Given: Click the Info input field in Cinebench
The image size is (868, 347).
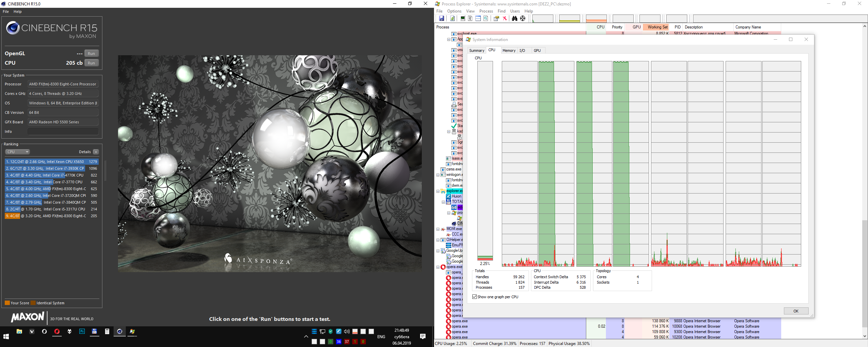Looking at the screenshot, I should [x=63, y=131].
